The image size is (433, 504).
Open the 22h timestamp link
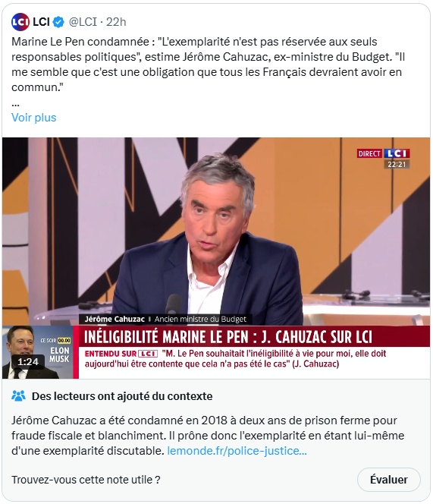coord(116,22)
